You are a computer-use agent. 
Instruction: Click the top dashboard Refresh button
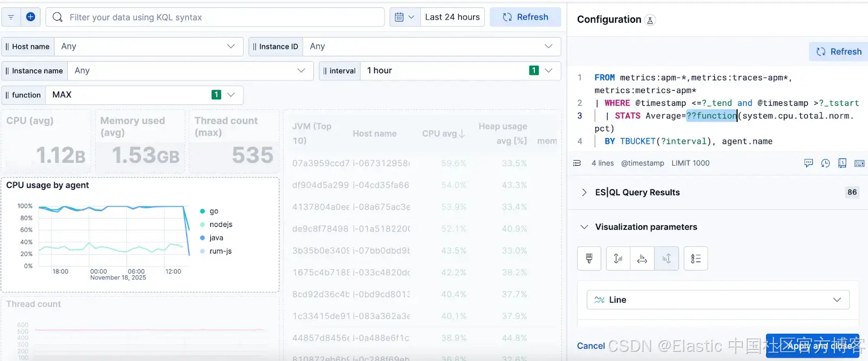pyautogui.click(x=525, y=17)
